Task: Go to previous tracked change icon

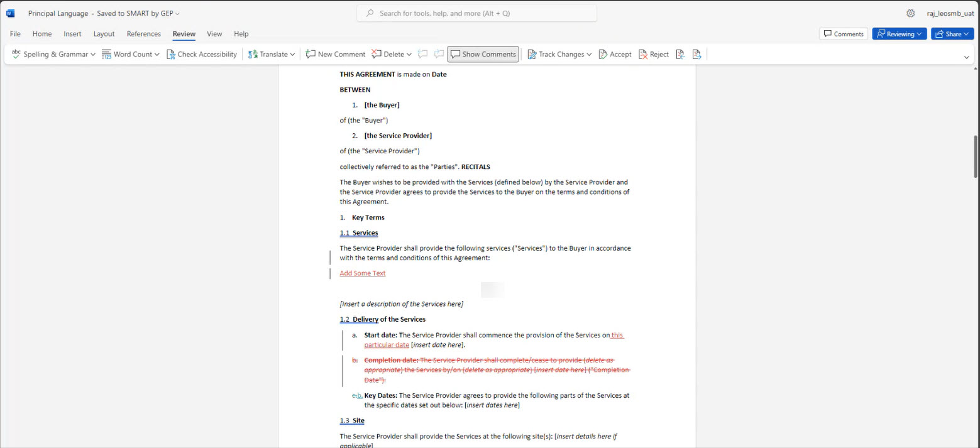Action: click(680, 55)
